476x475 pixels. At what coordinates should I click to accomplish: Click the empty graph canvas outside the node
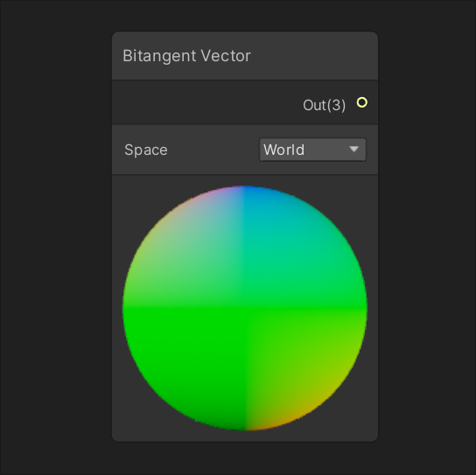point(54,243)
